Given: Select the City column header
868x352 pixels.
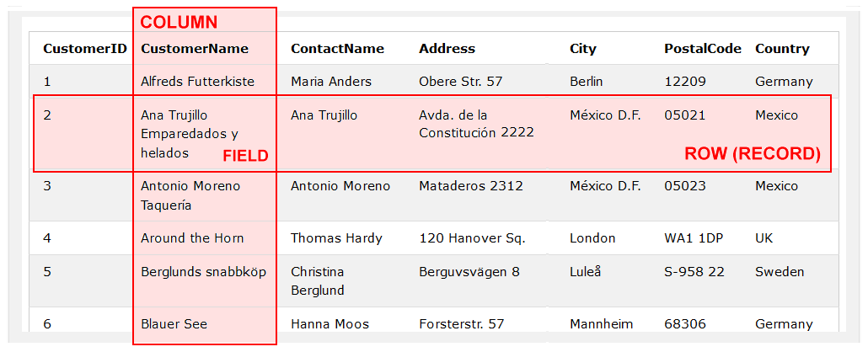Looking at the screenshot, I should (583, 49).
